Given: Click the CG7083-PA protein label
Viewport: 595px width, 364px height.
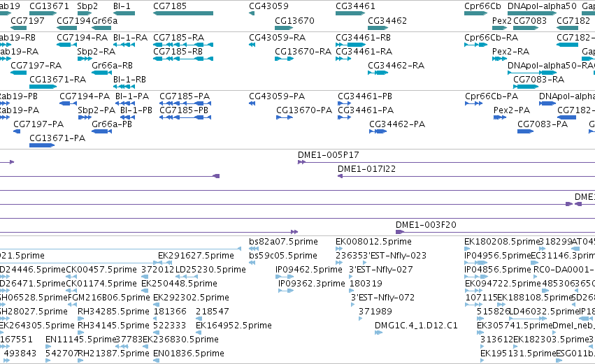Looking at the screenshot, I should pos(543,124).
